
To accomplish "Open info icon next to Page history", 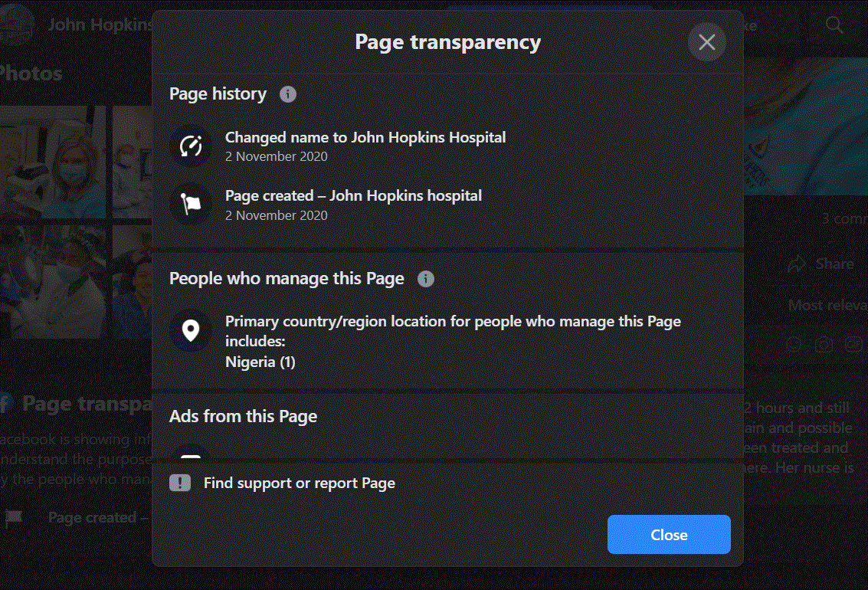I will tap(288, 94).
